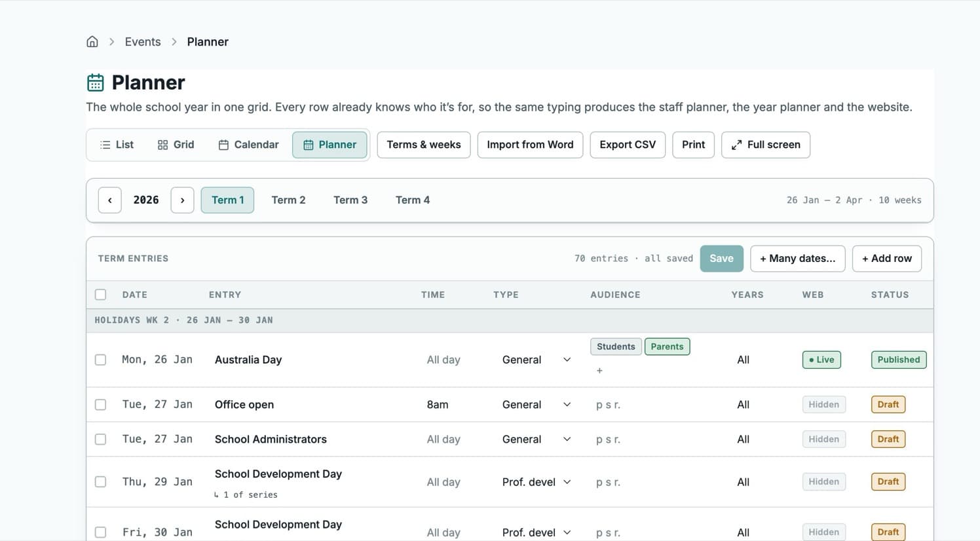Click the Students audience tag
Image resolution: width=980 pixels, height=541 pixels.
616,346
